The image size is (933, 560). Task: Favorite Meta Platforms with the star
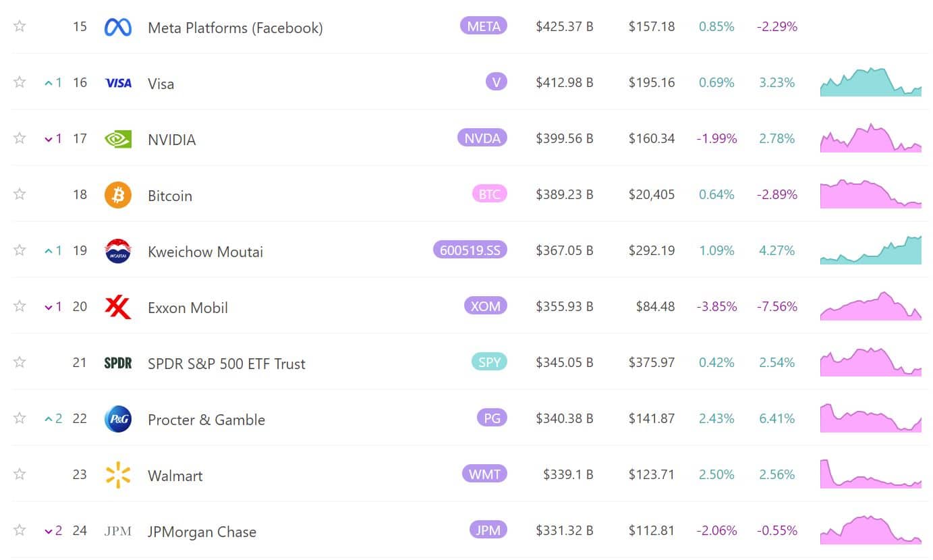pos(20,26)
